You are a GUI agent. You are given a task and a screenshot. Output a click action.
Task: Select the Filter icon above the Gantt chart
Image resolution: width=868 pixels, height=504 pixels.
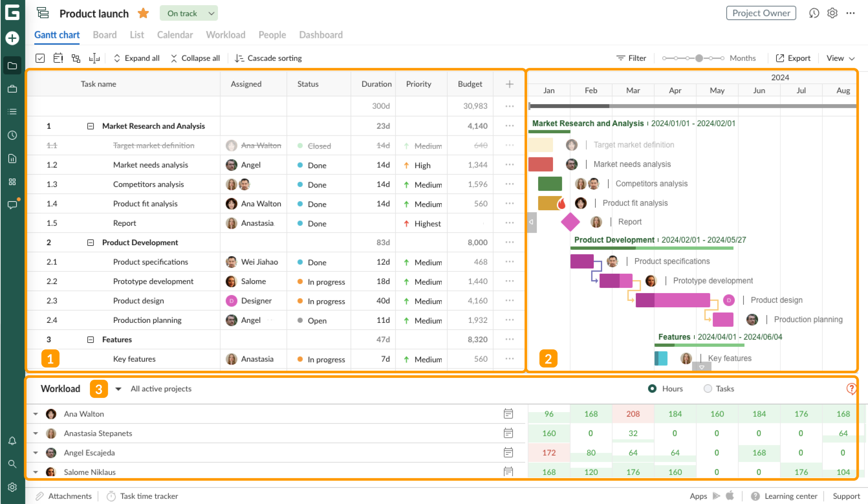click(631, 58)
